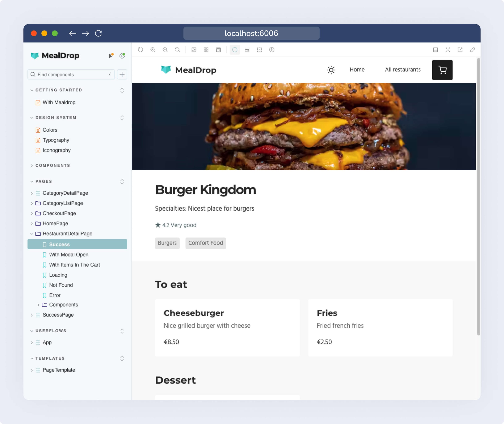Open canvas in new tab
This screenshot has width=504, height=424.
(460, 50)
